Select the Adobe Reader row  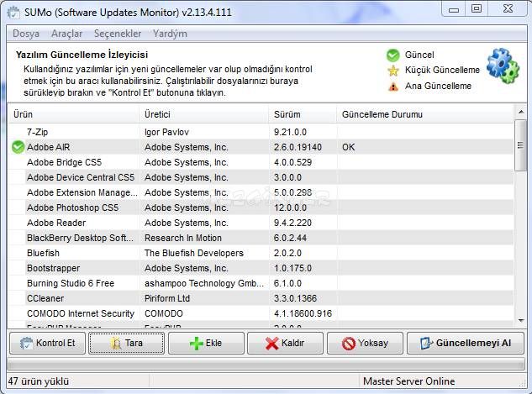[x=261, y=223]
